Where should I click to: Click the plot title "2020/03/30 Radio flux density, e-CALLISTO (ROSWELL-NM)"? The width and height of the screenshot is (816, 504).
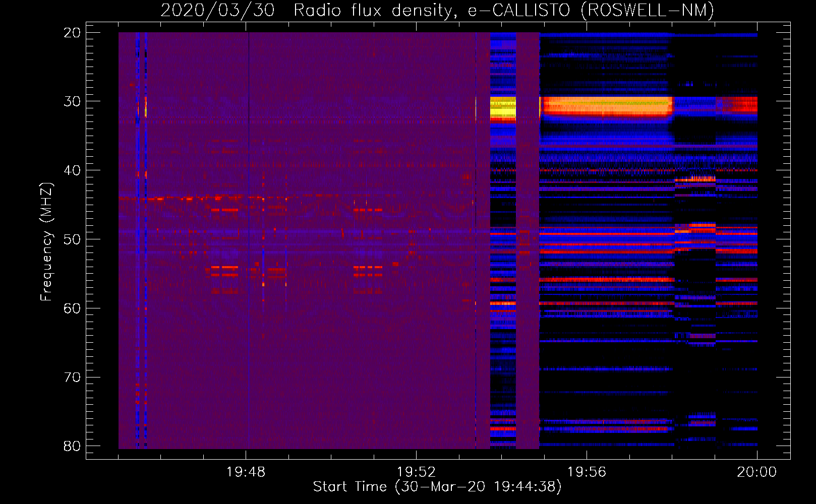point(437,10)
